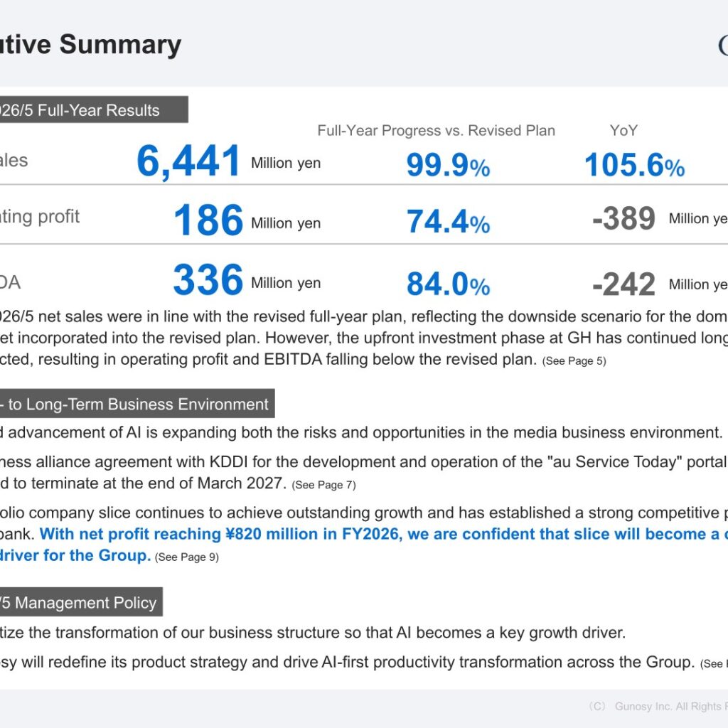
Task: Click the "Gunosy Inc. All Rights" copyright footer
Action: [671, 706]
